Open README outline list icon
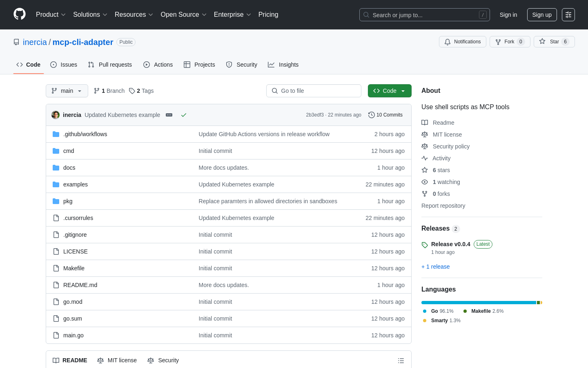This screenshot has width=588, height=368. 401,361
